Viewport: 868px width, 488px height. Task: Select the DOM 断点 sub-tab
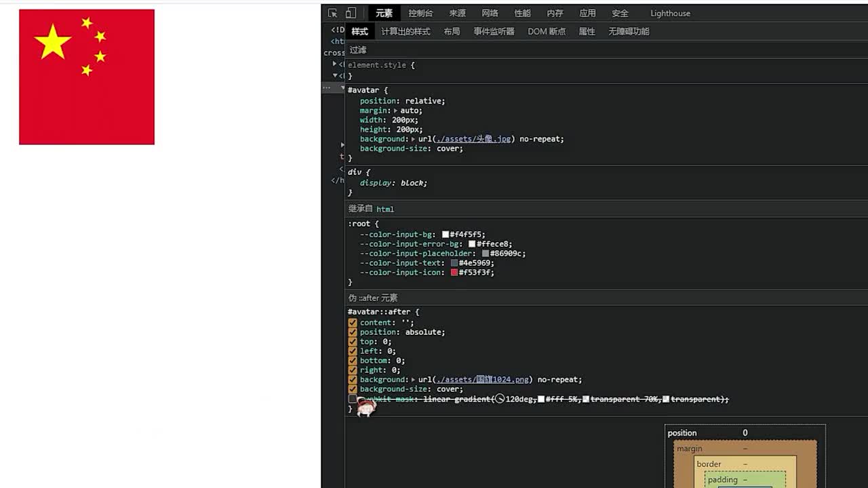point(547,31)
